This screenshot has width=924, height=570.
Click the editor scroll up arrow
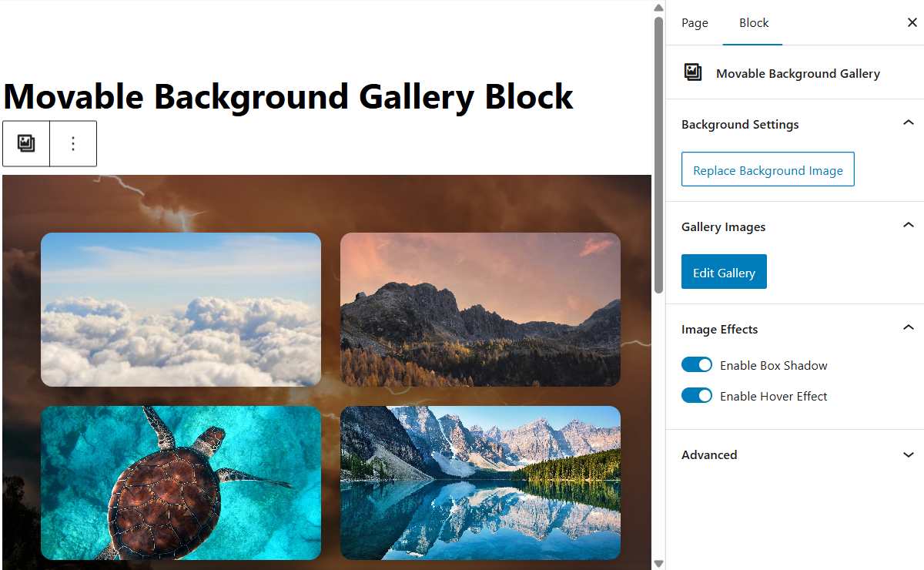(658, 7)
